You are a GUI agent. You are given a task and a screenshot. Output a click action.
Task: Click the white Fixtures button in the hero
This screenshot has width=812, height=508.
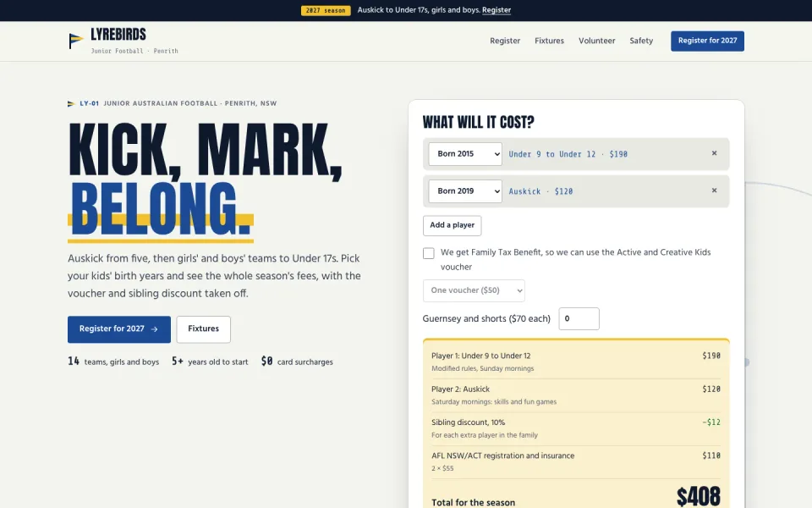click(204, 329)
